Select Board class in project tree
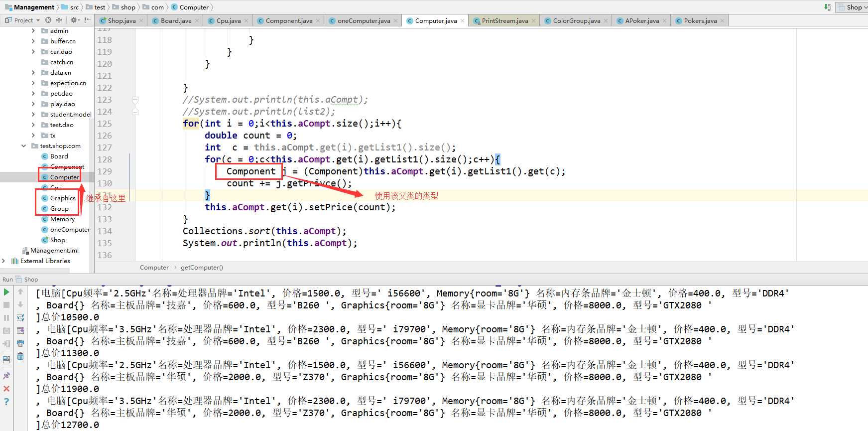Screen dimensions: 868x431 pyautogui.click(x=55, y=156)
